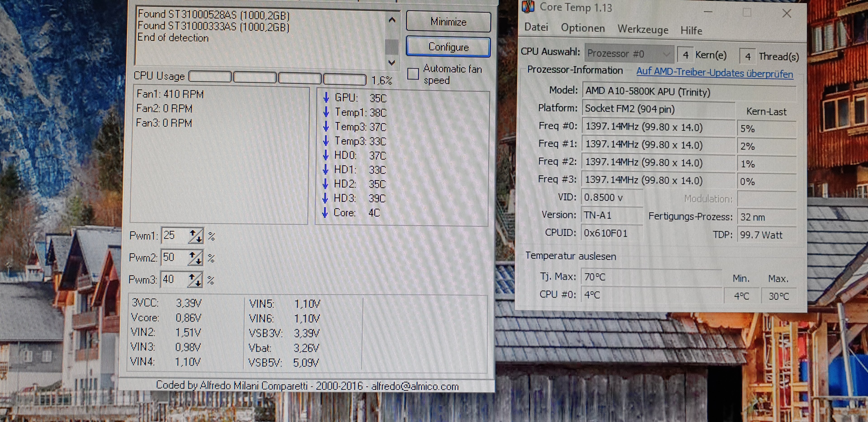The width and height of the screenshot is (868, 422).
Task: Click the Core temperature arrow icon
Action: 325,213
